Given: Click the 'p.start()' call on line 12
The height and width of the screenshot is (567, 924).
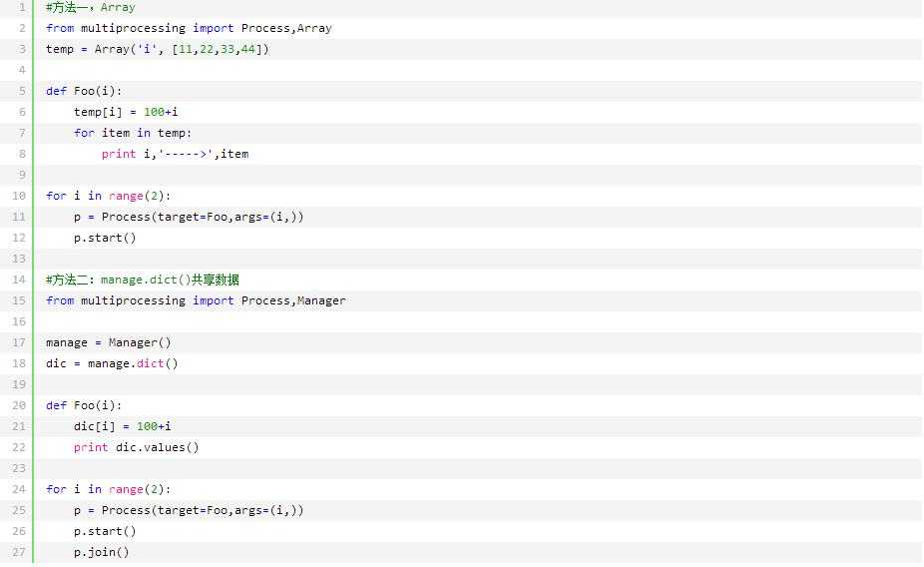Looking at the screenshot, I should pos(105,238).
